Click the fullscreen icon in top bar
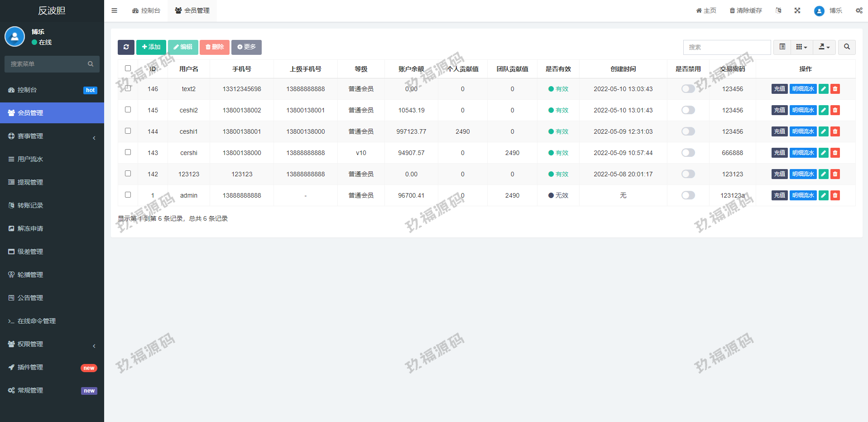Image resolution: width=868 pixels, height=422 pixels. [797, 10]
